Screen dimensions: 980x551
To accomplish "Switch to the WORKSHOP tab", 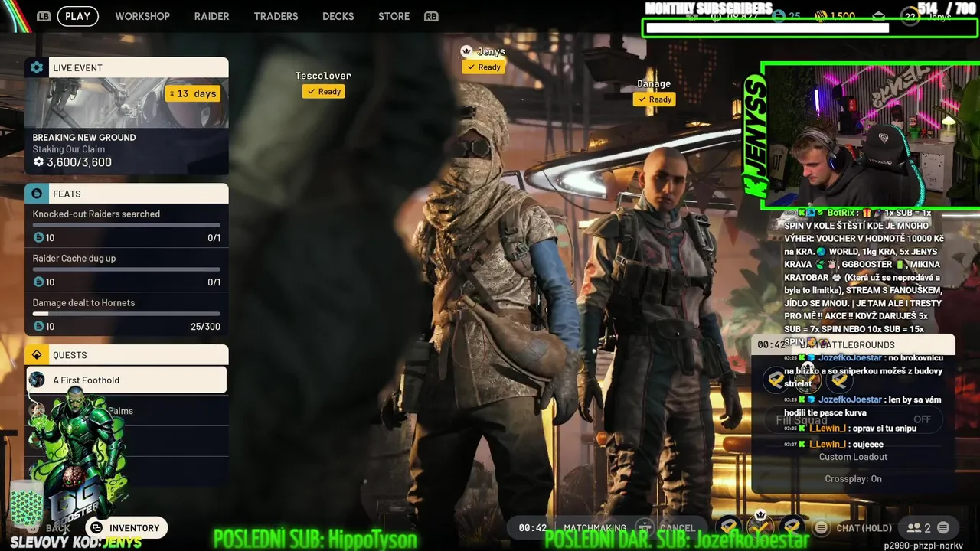I will [x=142, y=16].
